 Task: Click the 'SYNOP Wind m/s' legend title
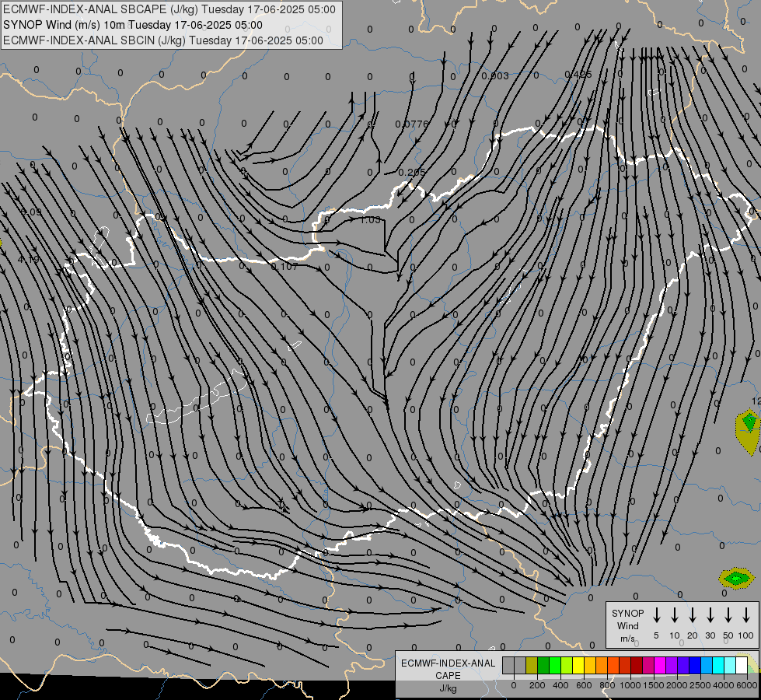point(627,625)
